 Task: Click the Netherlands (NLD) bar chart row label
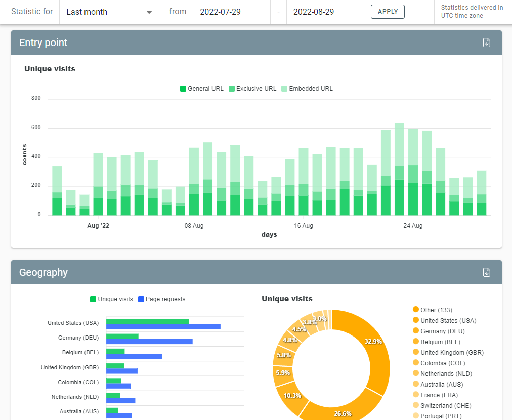(x=75, y=397)
